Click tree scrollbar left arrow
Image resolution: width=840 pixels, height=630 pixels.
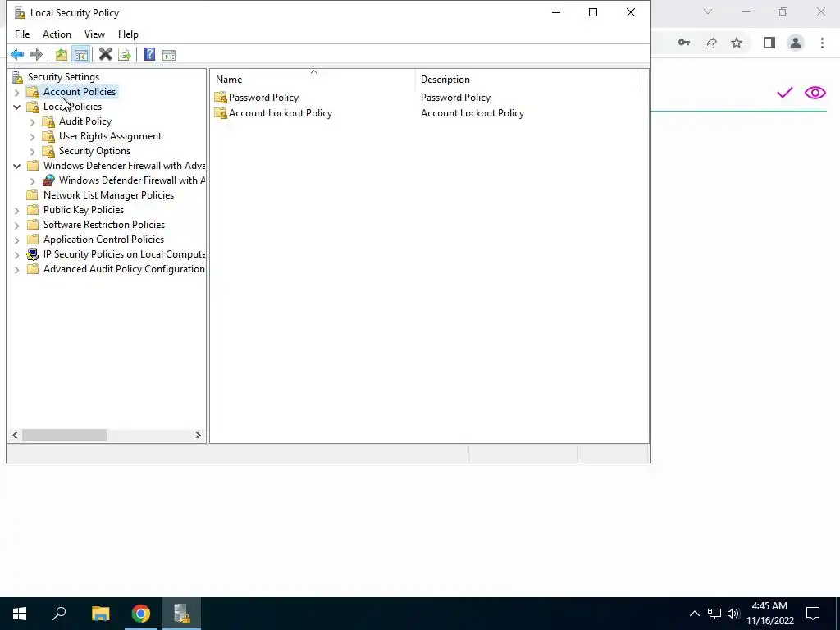[15, 435]
